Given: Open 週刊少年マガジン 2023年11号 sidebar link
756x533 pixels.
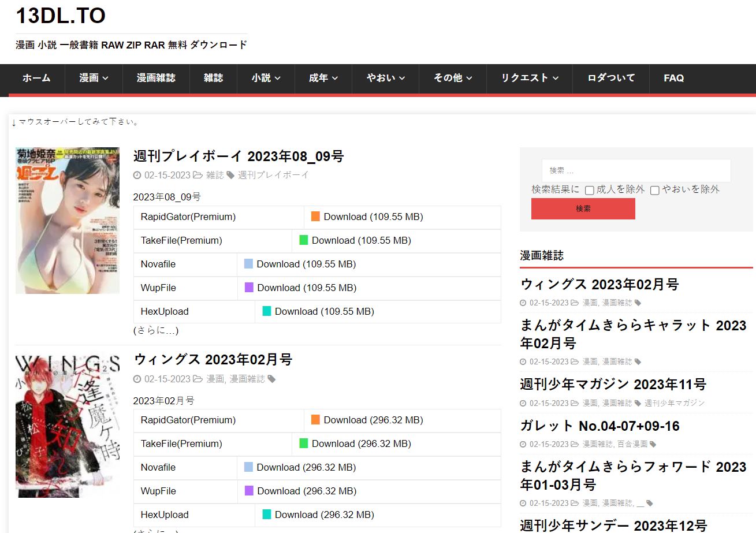Looking at the screenshot, I should [x=613, y=385].
